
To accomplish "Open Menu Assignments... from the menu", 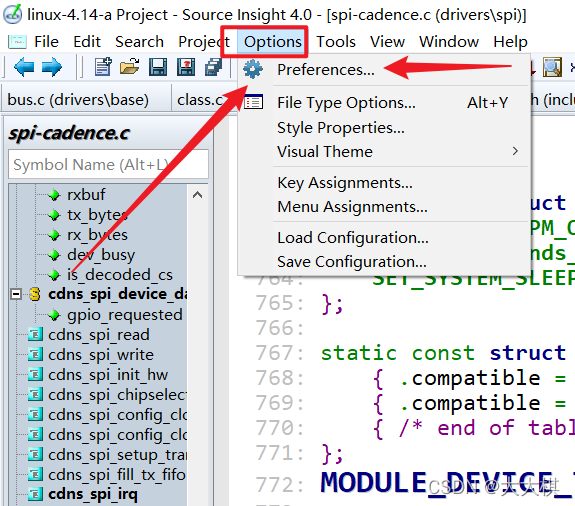I will pos(384,206).
